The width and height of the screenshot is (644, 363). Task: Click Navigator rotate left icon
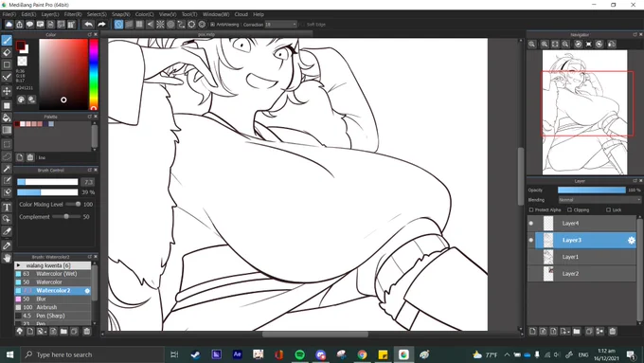click(x=578, y=44)
